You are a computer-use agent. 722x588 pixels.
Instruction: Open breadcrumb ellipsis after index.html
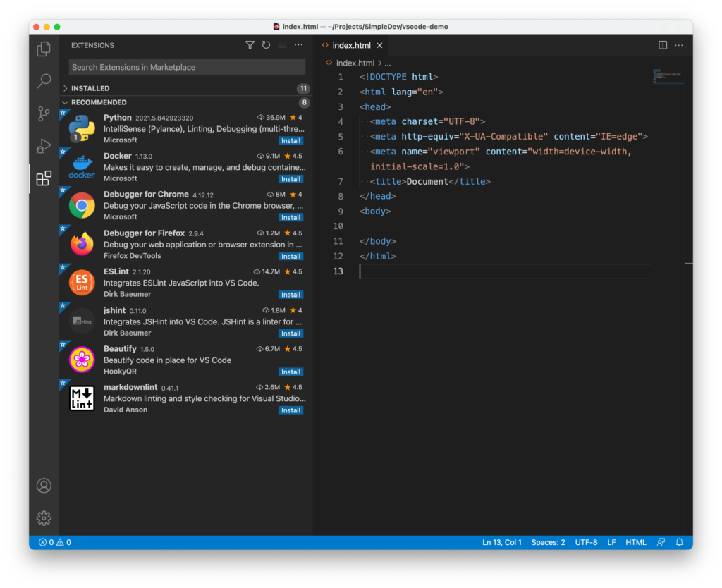pos(388,63)
